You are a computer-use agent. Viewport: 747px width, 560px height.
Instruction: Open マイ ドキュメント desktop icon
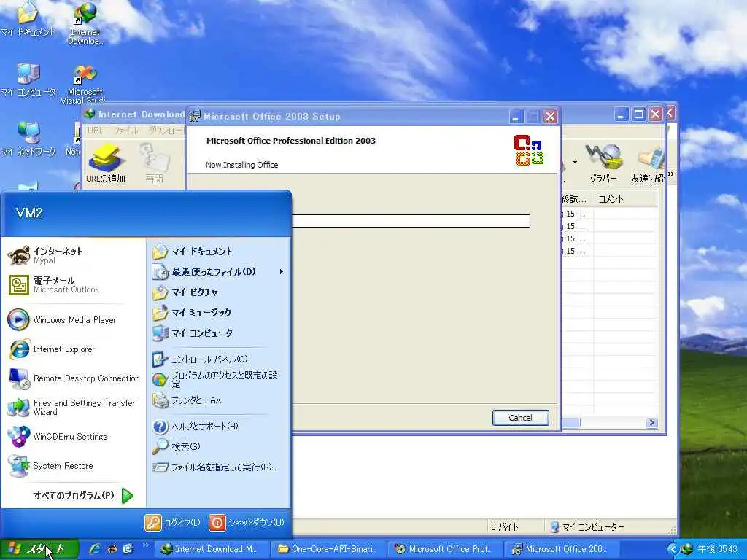pos(28,19)
